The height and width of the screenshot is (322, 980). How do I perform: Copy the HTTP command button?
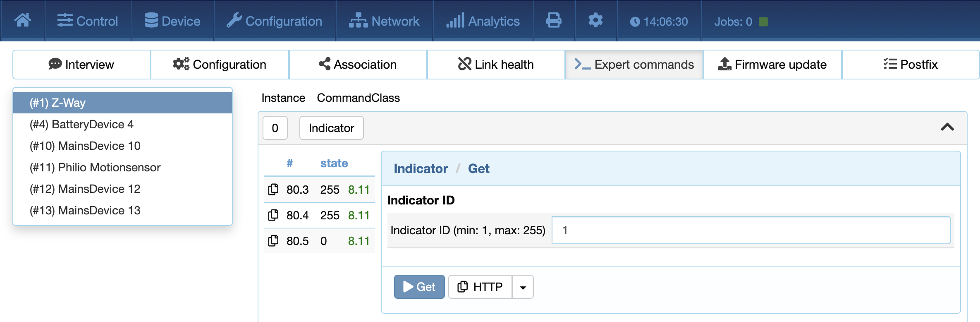tap(480, 287)
